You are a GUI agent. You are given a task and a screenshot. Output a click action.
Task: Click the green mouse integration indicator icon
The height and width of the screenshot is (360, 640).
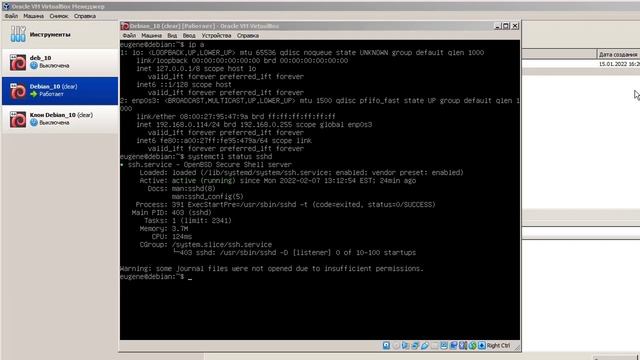(472, 345)
